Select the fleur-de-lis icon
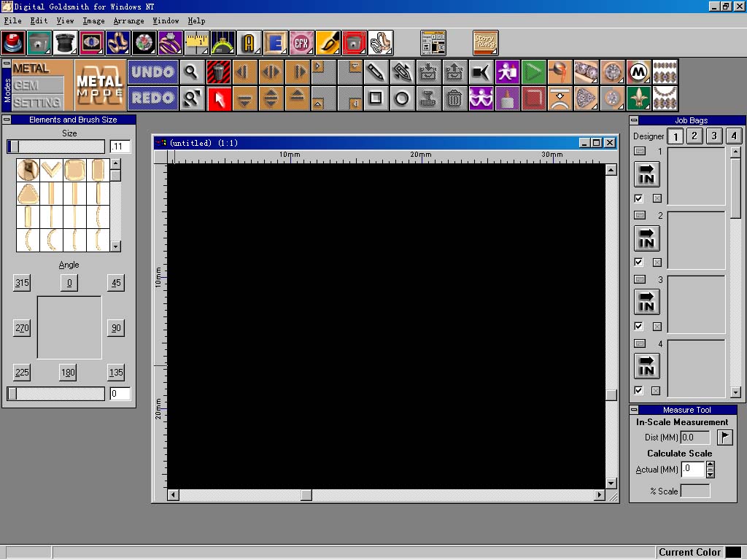This screenshot has height=560, width=747. pos(638,98)
